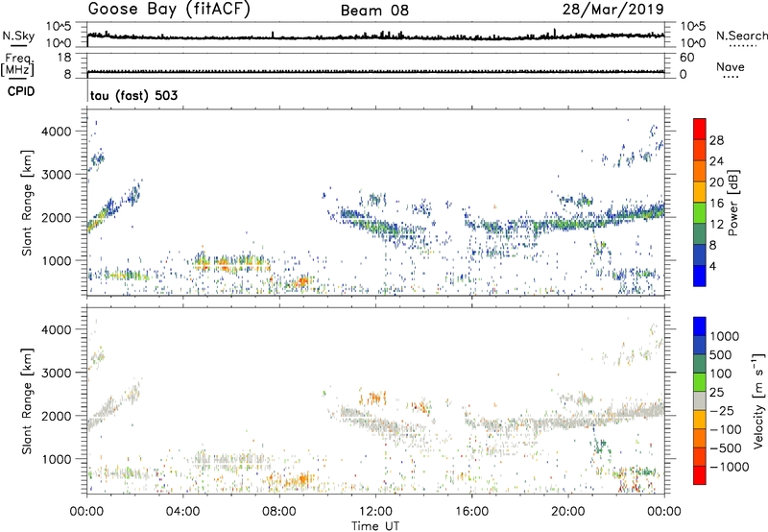Viewport: 768px width, 532px height.
Task: Click '4000' tick in the velocity panel
Action: pyautogui.click(x=56, y=329)
